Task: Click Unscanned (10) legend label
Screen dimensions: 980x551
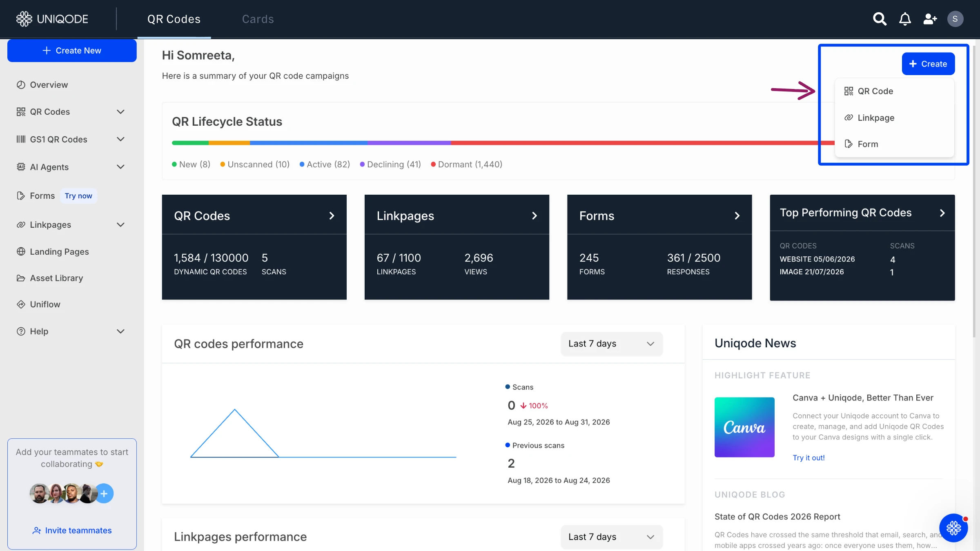Action: point(255,164)
